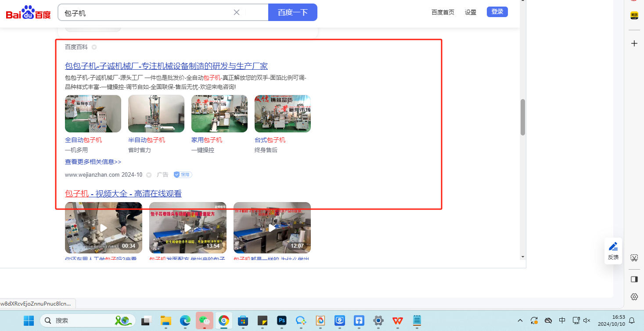
Task: Open the sidebar settings gear icon
Action: [x=634, y=297]
